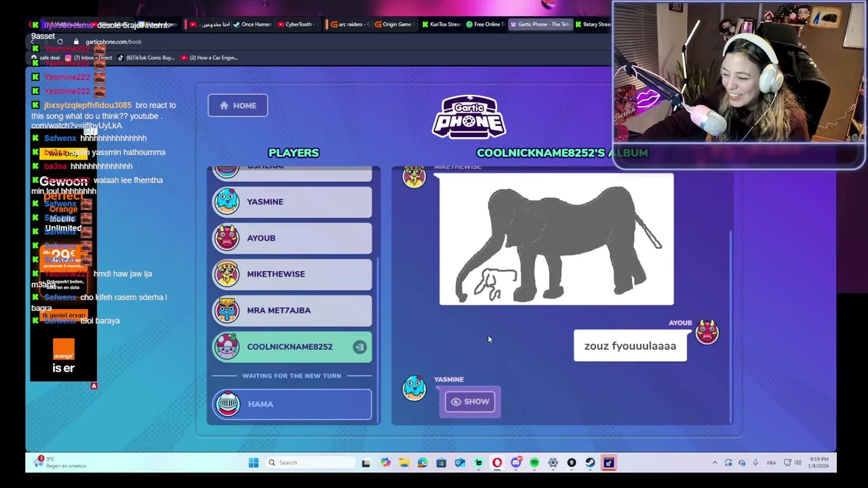868x488 pixels.
Task: Switch to the Once Human browser tab
Action: pos(251,24)
